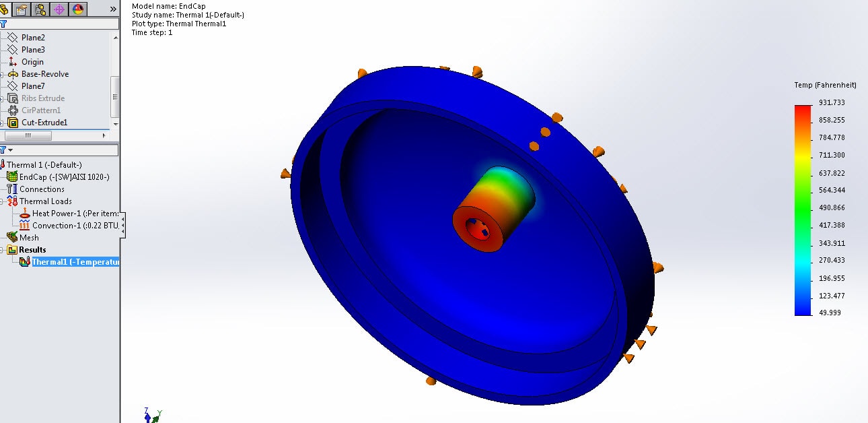Select the Cut-Extrude1 feature icon
The width and height of the screenshot is (868, 423).
click(x=12, y=123)
